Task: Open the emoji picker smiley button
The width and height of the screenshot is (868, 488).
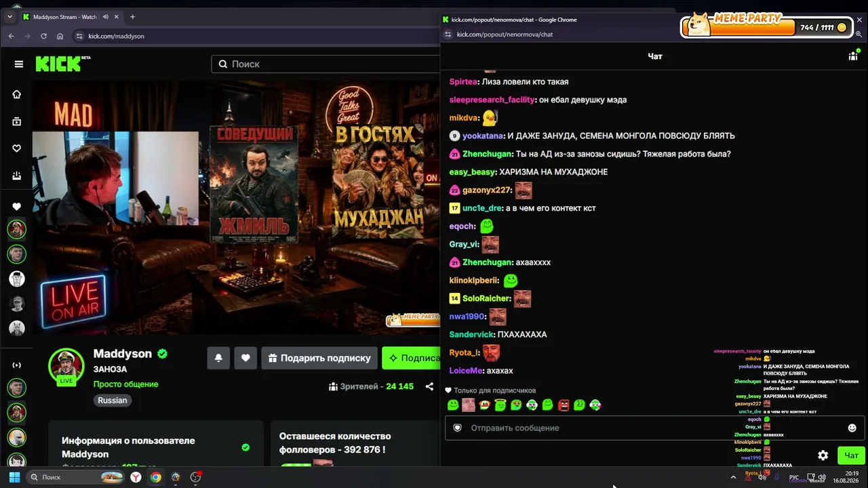Action: click(852, 428)
